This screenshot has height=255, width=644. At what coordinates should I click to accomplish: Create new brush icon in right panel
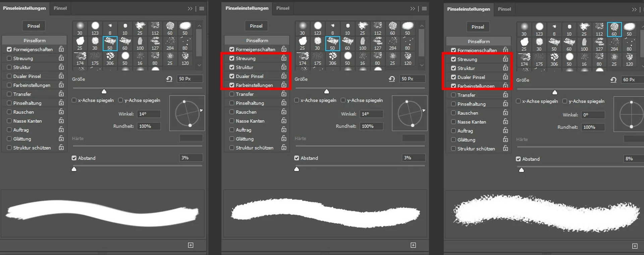click(x=635, y=246)
